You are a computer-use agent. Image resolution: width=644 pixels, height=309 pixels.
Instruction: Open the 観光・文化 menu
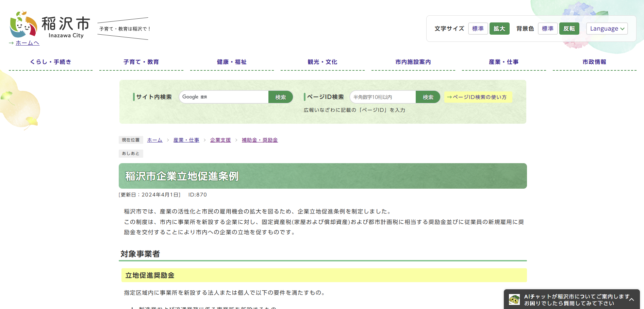[x=323, y=62]
